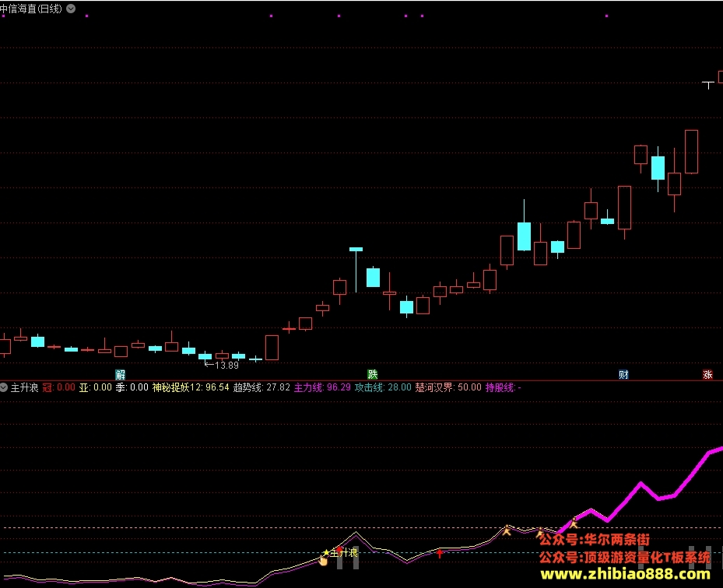The image size is (723, 588).
Task: Click the green 跌 event marker icon
Action: coord(373,374)
